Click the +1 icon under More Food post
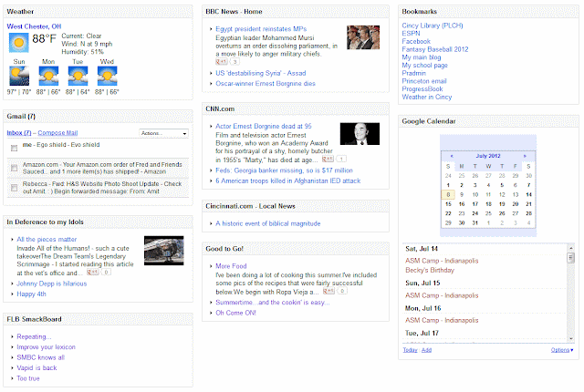Viewport: 584px width, 392px height. (328, 291)
